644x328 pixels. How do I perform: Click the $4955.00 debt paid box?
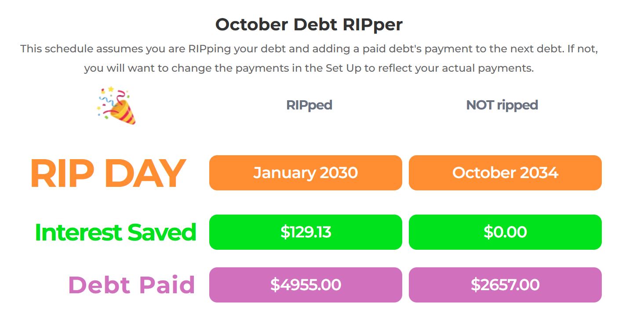tap(306, 285)
